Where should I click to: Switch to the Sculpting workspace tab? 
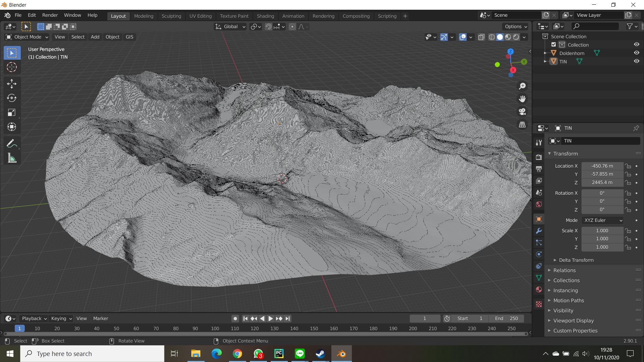point(171,16)
